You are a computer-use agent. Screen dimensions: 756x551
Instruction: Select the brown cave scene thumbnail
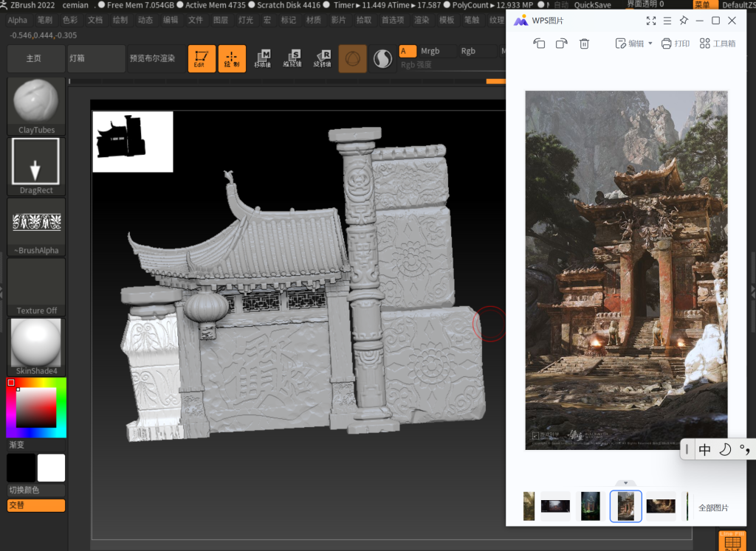pyautogui.click(x=661, y=506)
